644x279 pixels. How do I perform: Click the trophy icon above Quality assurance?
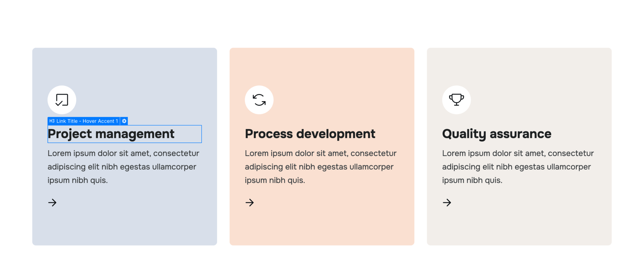point(456,99)
